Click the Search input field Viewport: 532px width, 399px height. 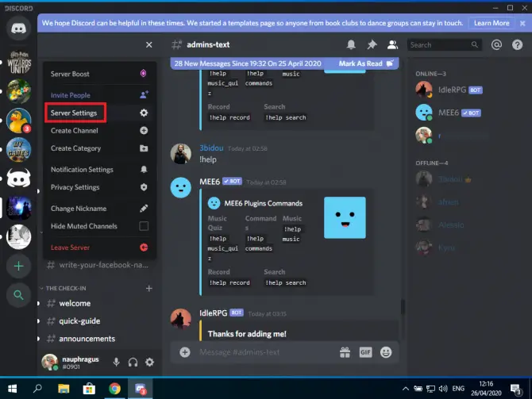click(445, 44)
